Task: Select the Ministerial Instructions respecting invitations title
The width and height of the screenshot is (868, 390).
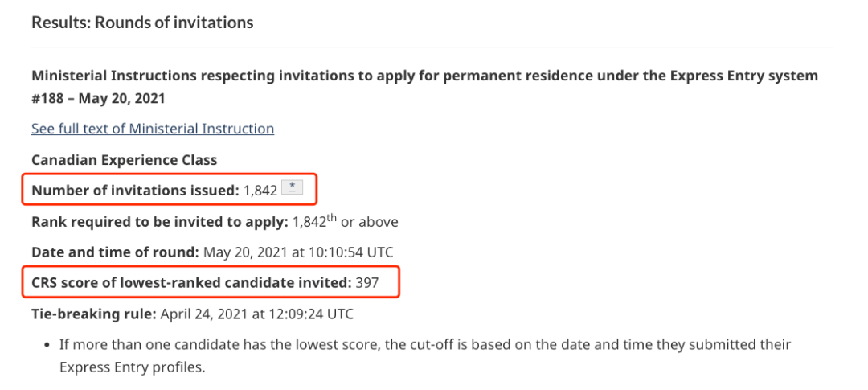Action: [424, 76]
